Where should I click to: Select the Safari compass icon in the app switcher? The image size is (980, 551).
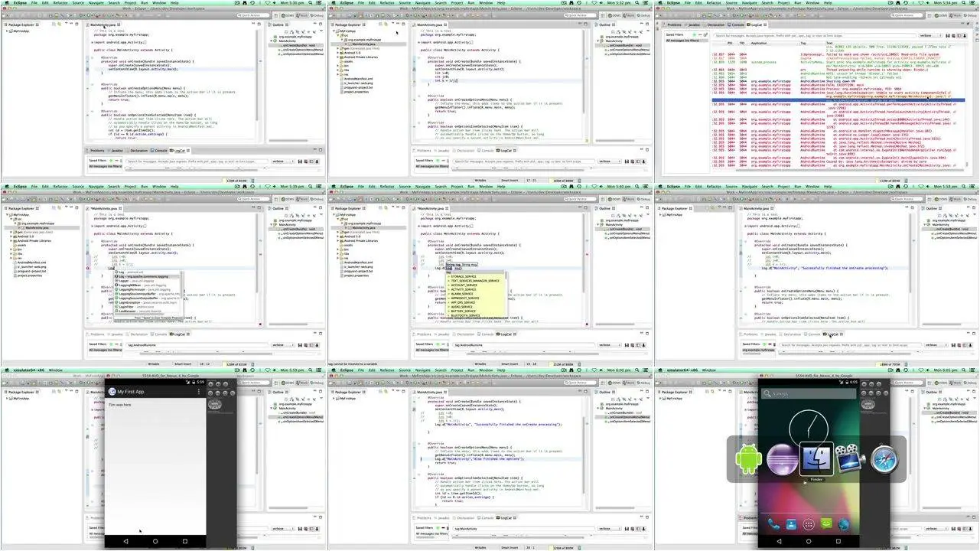click(885, 458)
